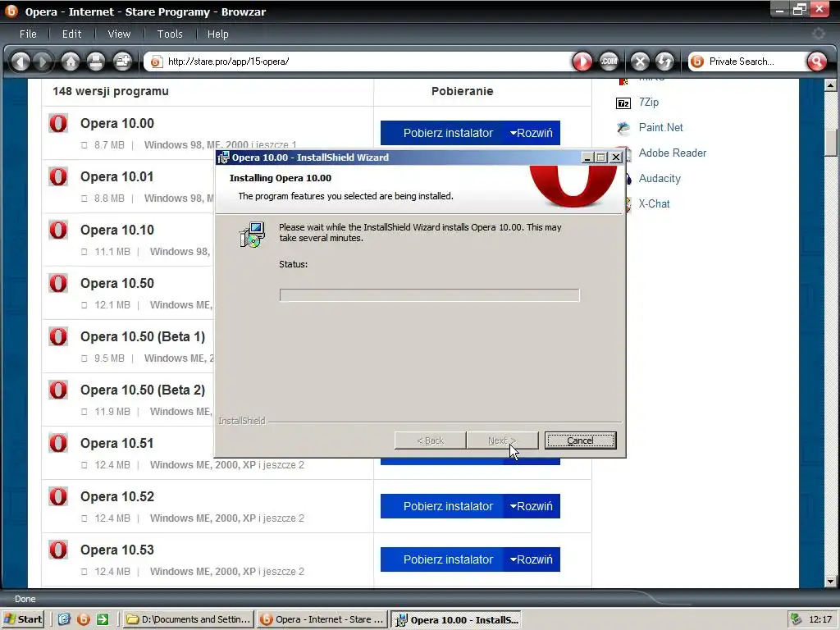Print the page with printer icon

[x=96, y=62]
